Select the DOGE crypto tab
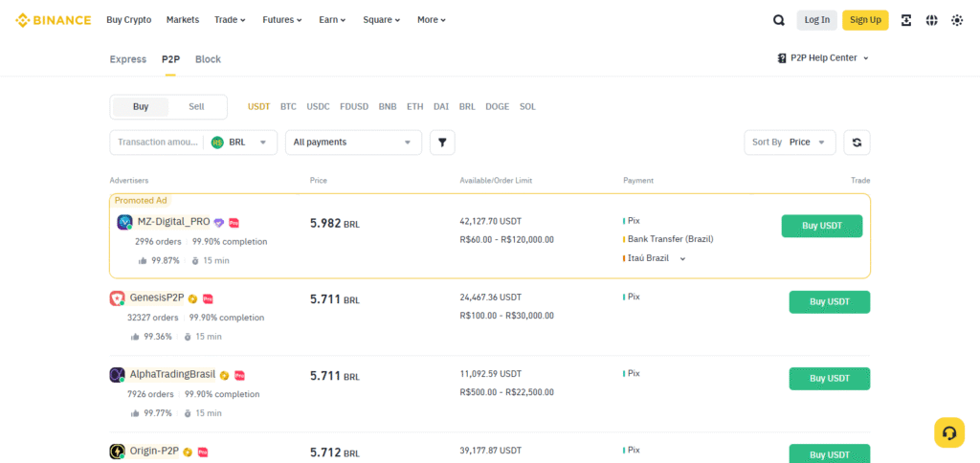Image resolution: width=980 pixels, height=463 pixels. [x=498, y=107]
